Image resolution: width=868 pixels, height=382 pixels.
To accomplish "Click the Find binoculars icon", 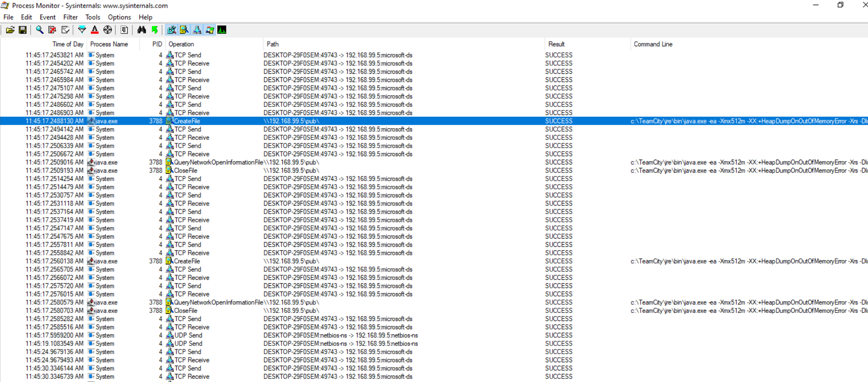I will click(141, 30).
